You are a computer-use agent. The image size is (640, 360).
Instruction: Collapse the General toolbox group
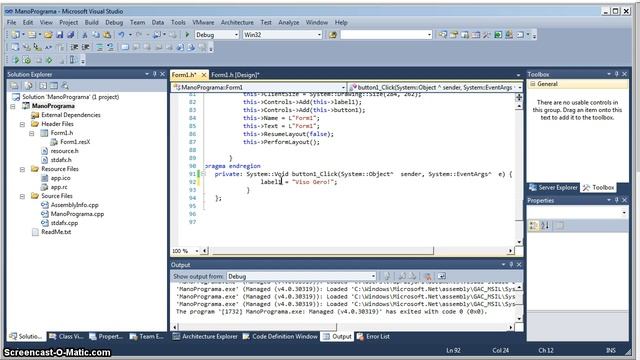(532, 84)
